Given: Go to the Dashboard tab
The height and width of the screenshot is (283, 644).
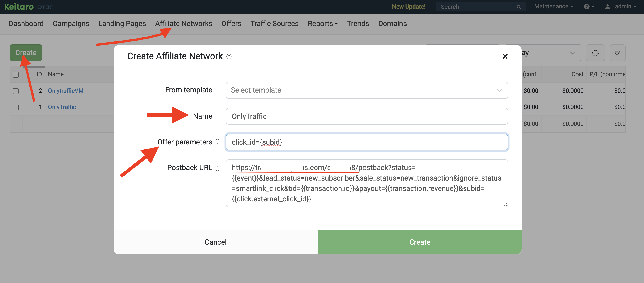Looking at the screenshot, I should (26, 24).
